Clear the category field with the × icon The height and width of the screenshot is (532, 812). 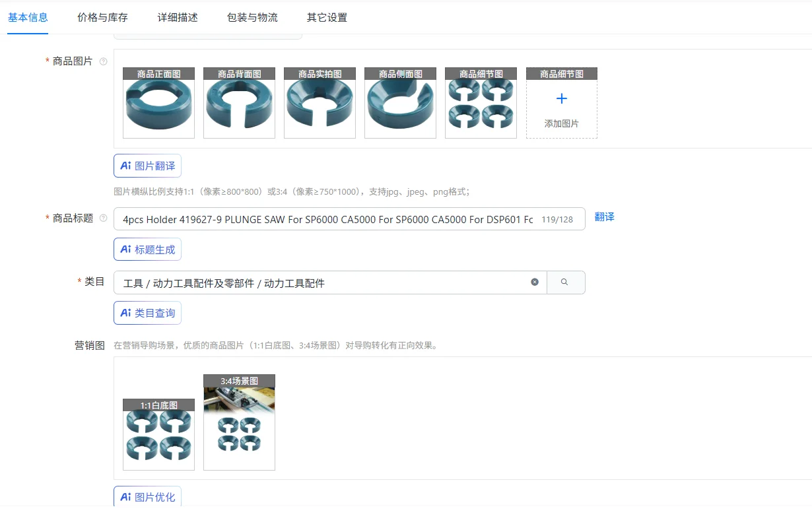tap(535, 282)
